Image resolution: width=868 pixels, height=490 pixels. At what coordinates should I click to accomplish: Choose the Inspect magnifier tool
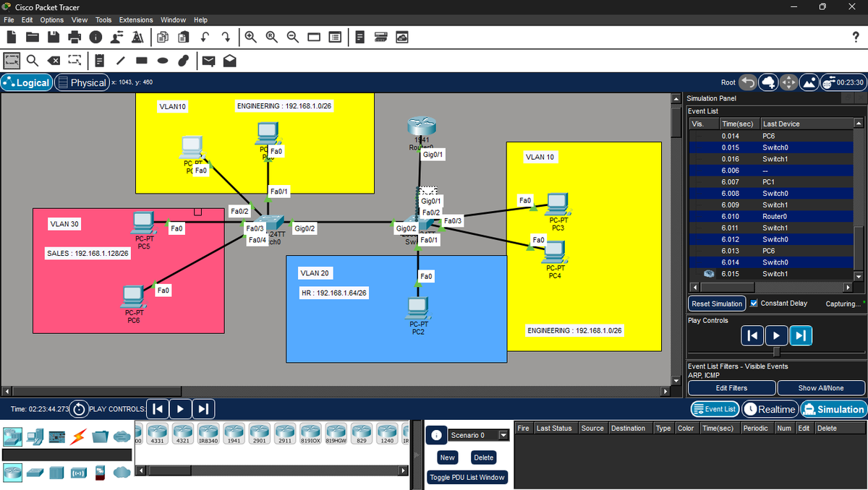pos(33,61)
